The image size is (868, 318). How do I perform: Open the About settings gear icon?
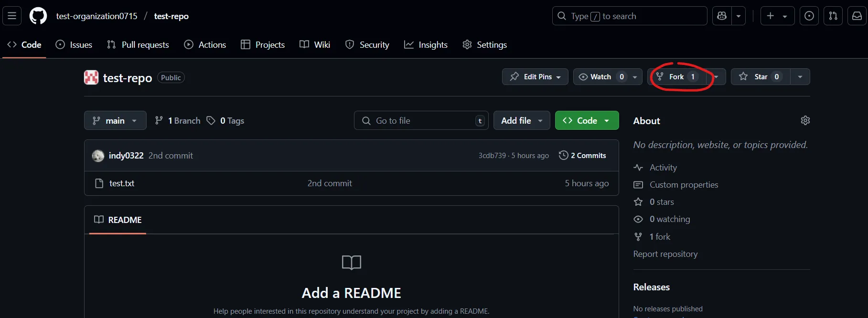coord(805,120)
